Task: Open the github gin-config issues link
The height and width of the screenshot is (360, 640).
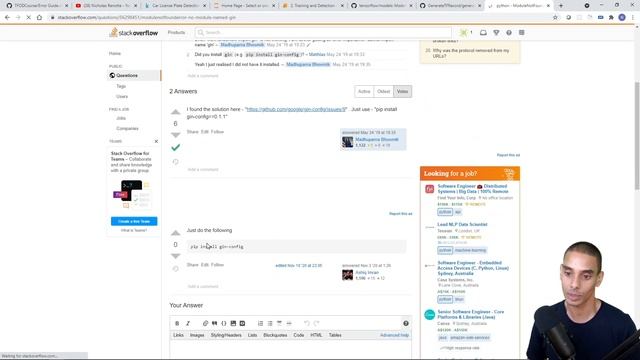Action: pyautogui.click(x=296, y=109)
